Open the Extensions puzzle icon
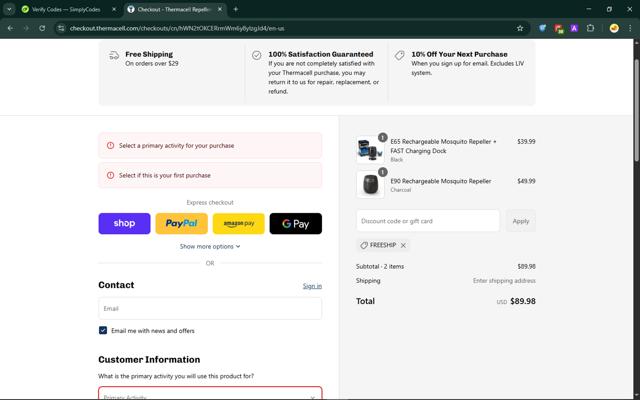Viewport: 640px width, 400px height. tap(590, 28)
